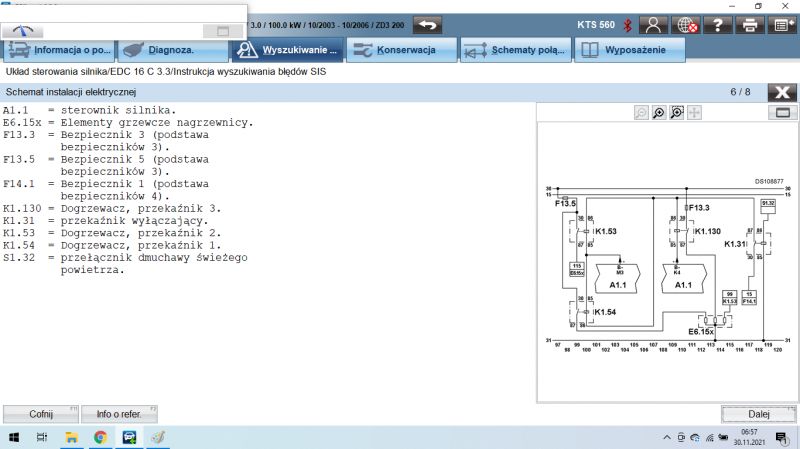The width and height of the screenshot is (800, 449).
Task: Click the Wi-Fi network tray icon
Action: tap(709, 437)
